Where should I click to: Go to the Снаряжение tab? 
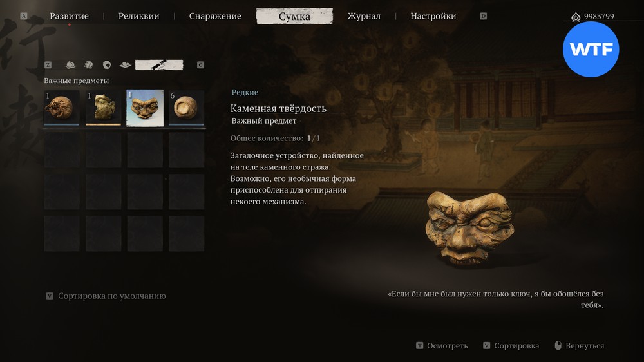(215, 16)
